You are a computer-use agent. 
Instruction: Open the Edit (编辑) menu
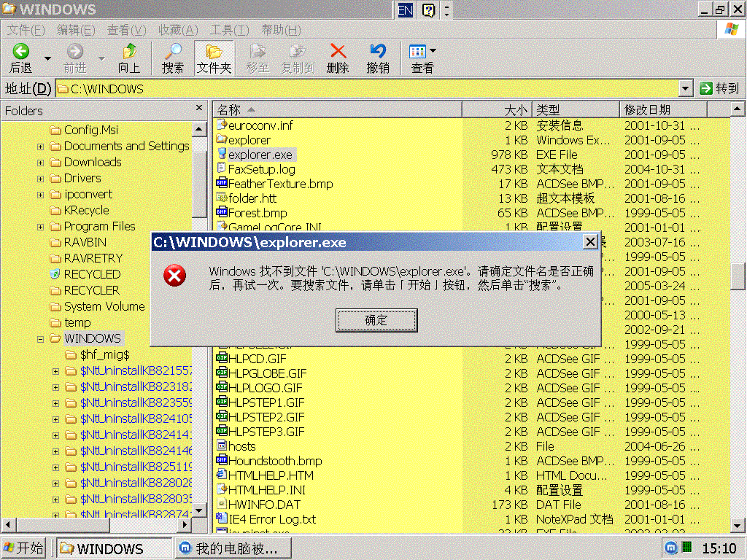pyautogui.click(x=76, y=30)
